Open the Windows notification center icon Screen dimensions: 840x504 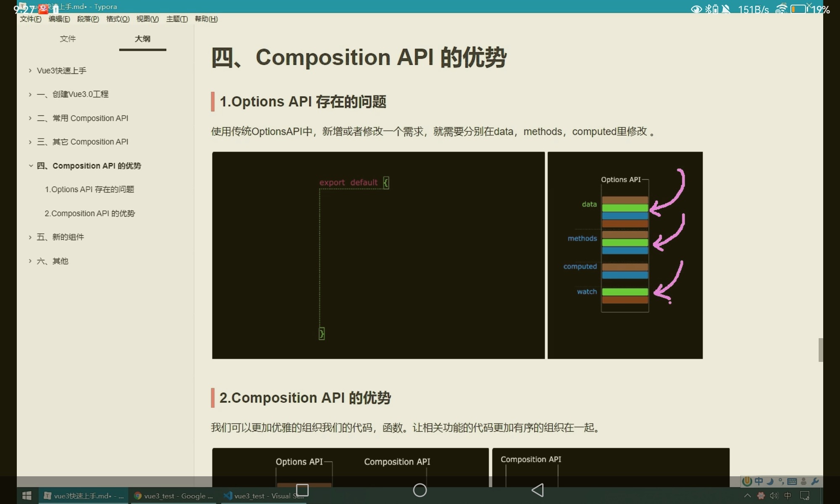coord(805,496)
